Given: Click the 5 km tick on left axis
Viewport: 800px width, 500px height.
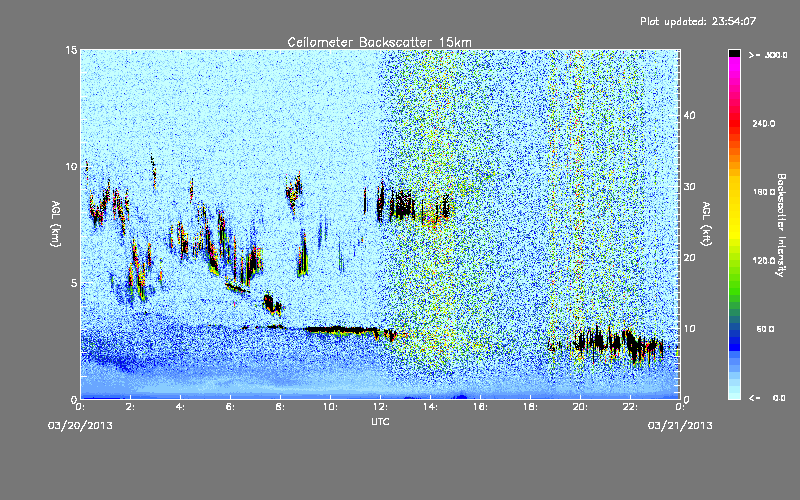Looking at the screenshot, I should coord(74,283).
